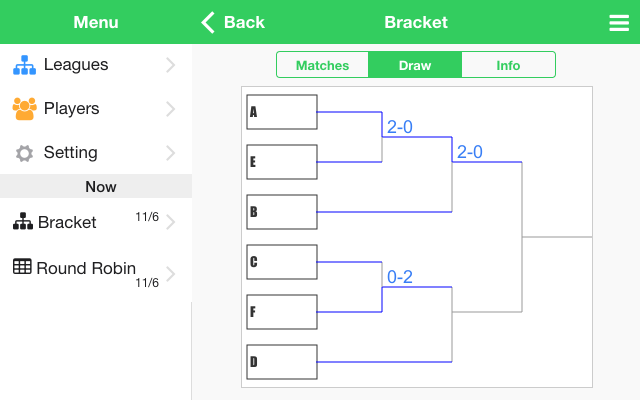Screen dimensions: 640x400
Task: Click the orange Players group icon
Action: click(24, 108)
